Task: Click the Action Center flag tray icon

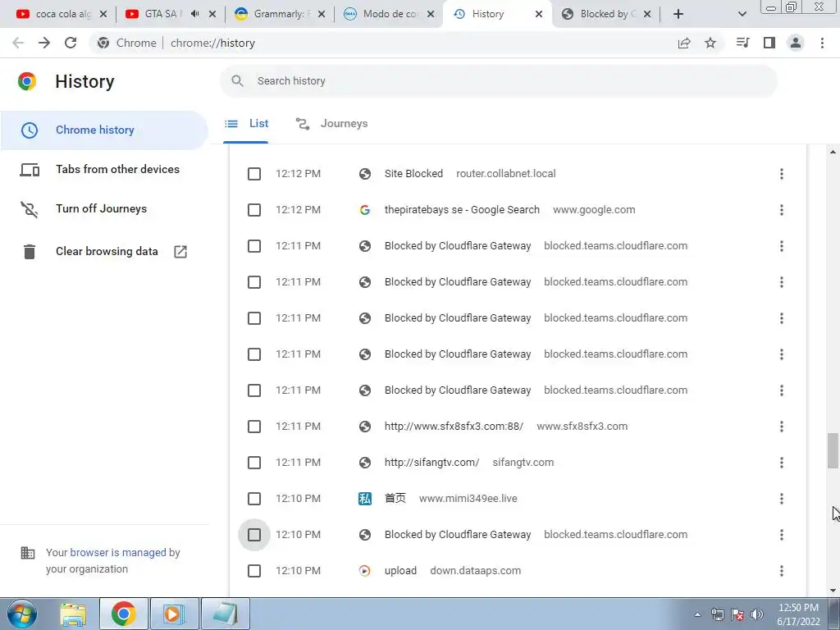Action: point(737,614)
